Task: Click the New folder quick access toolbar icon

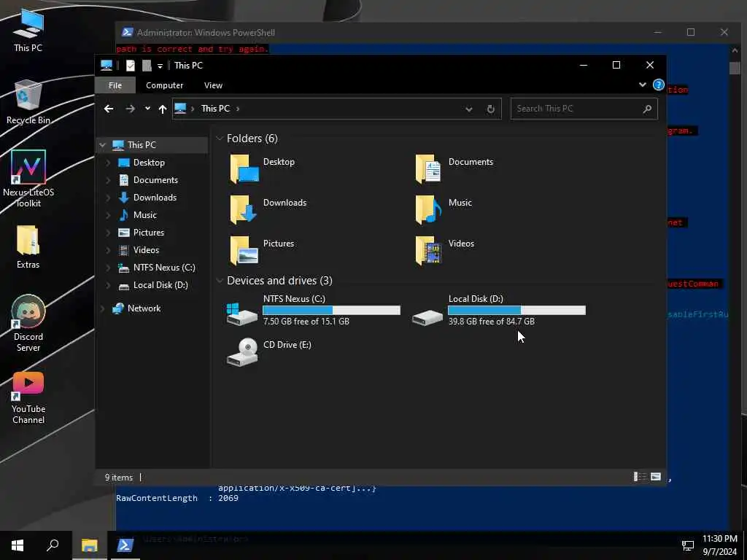Action: [147, 65]
